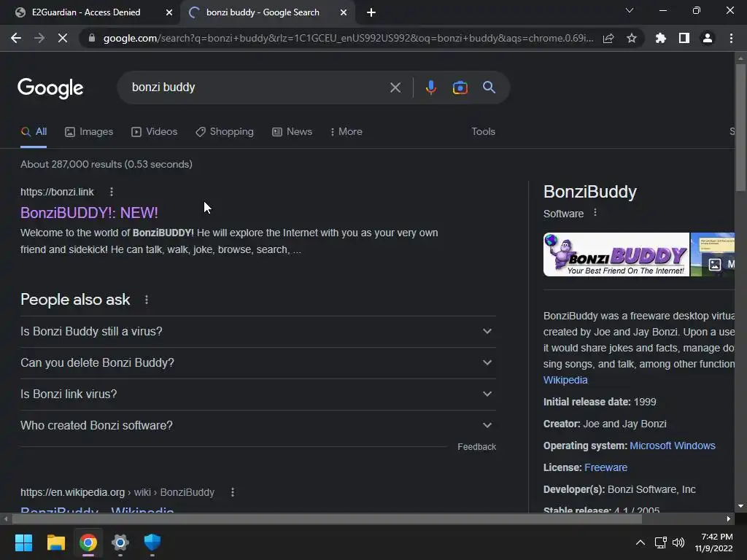Open the search Tools options
The height and width of the screenshot is (560, 747).
(x=483, y=132)
